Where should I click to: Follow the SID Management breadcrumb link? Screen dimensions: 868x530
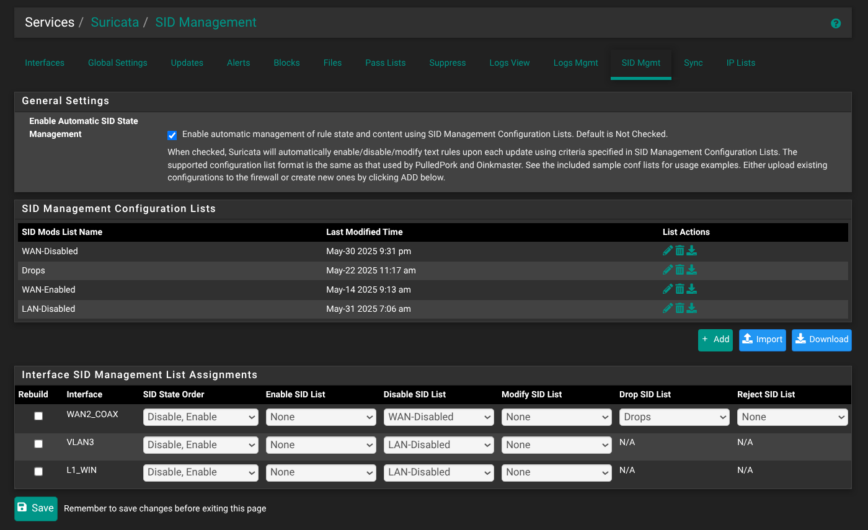(205, 23)
